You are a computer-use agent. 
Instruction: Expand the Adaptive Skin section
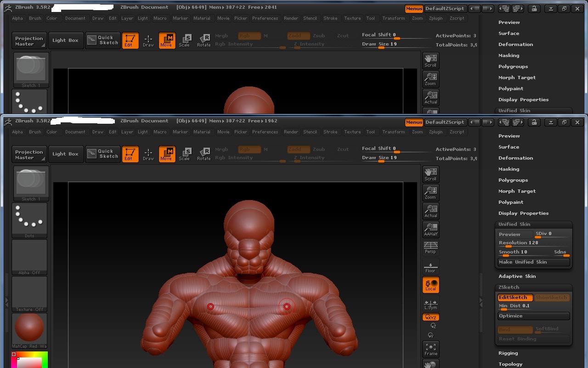[518, 276]
